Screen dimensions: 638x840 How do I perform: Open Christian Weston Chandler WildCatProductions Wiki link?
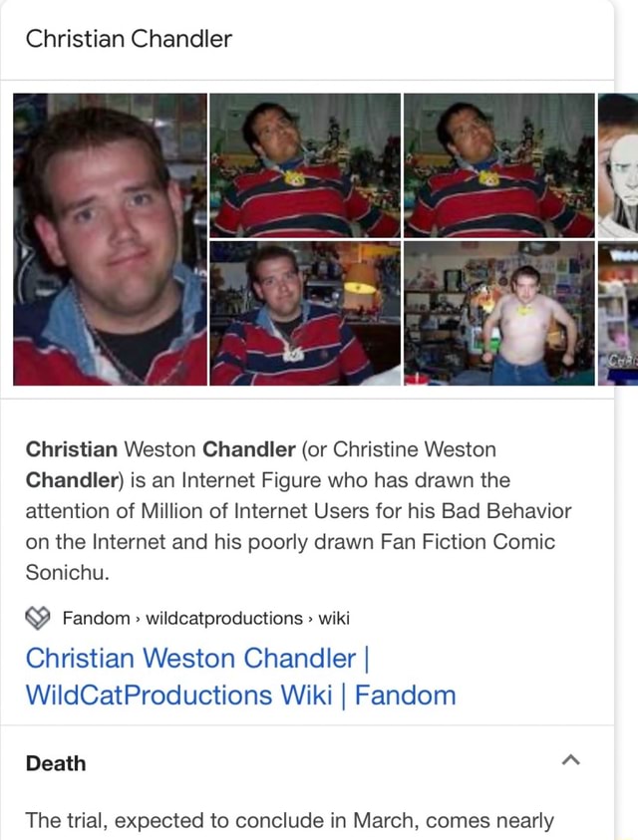[240, 677]
